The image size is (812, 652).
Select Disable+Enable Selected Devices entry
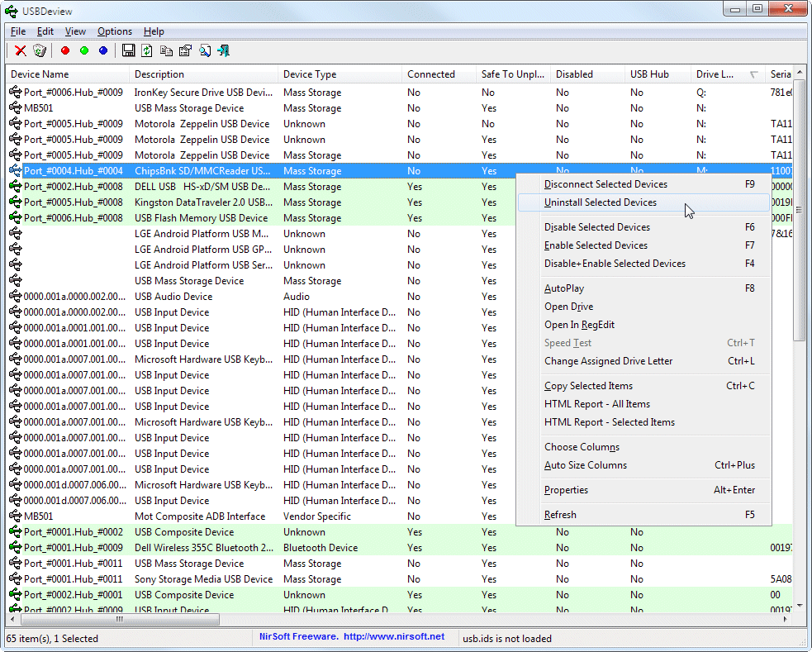pyautogui.click(x=643, y=264)
